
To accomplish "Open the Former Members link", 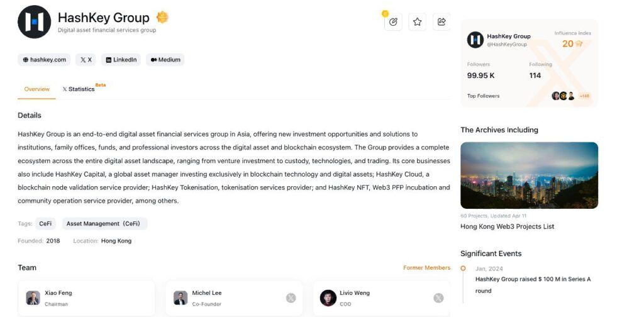I will pos(427,268).
